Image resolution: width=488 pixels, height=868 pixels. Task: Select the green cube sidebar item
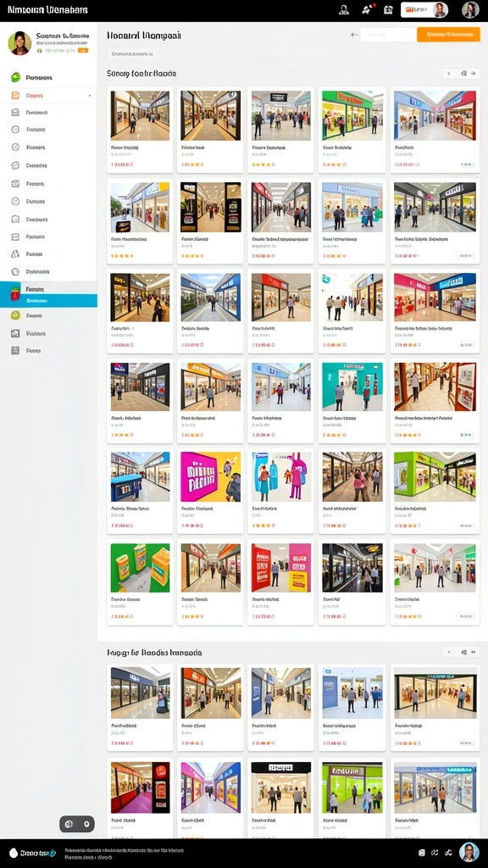coord(15,77)
